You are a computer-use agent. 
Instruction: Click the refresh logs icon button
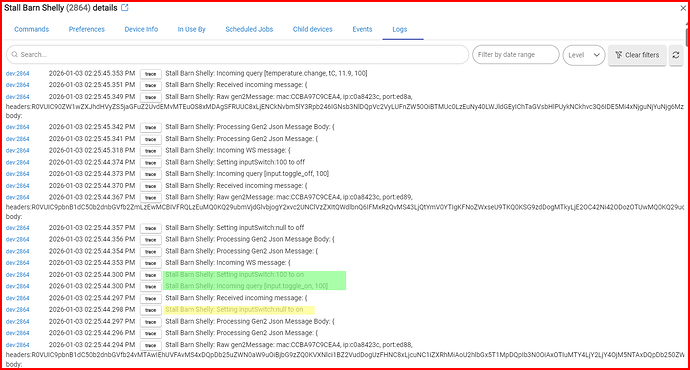(x=676, y=55)
